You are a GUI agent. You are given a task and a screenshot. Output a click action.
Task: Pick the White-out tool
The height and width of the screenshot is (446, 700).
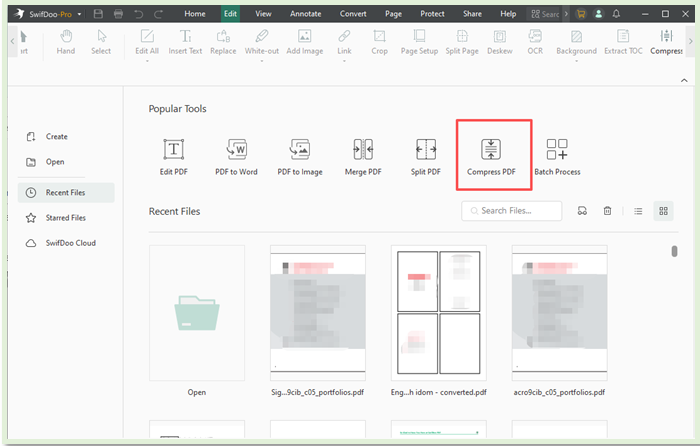(x=262, y=42)
